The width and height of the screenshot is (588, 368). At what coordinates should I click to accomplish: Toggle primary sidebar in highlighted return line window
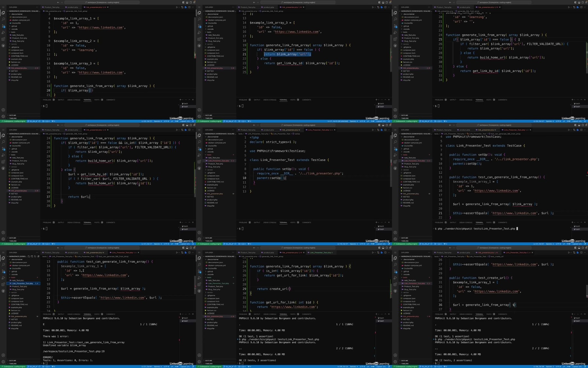(379, 2)
